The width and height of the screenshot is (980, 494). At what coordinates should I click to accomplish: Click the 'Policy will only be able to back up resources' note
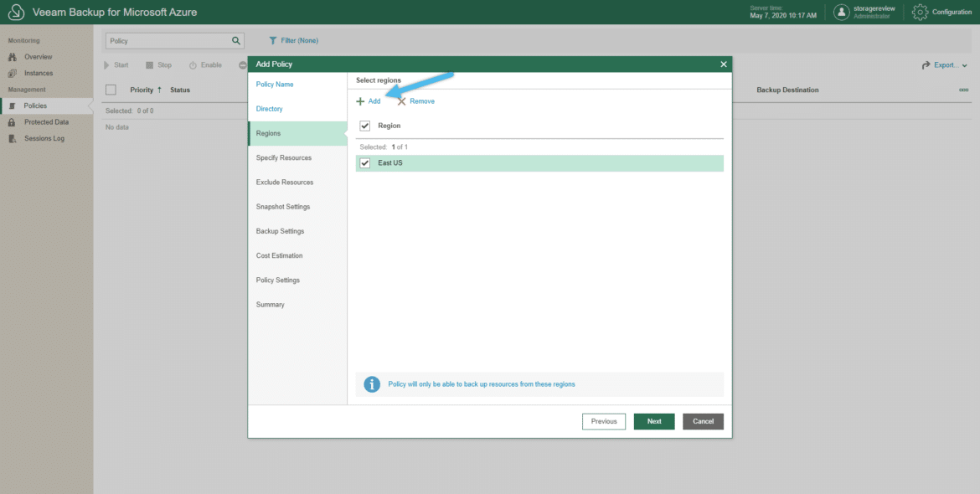pos(482,384)
